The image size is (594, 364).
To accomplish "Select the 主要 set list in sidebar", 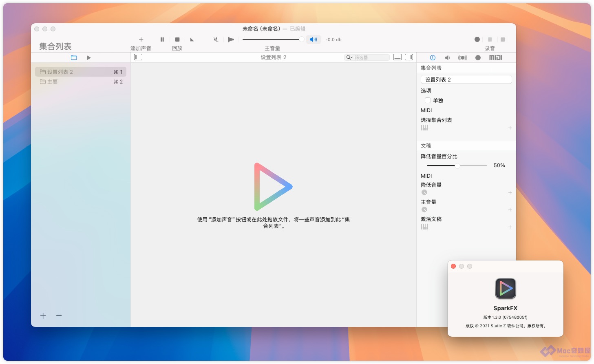I will (x=81, y=82).
